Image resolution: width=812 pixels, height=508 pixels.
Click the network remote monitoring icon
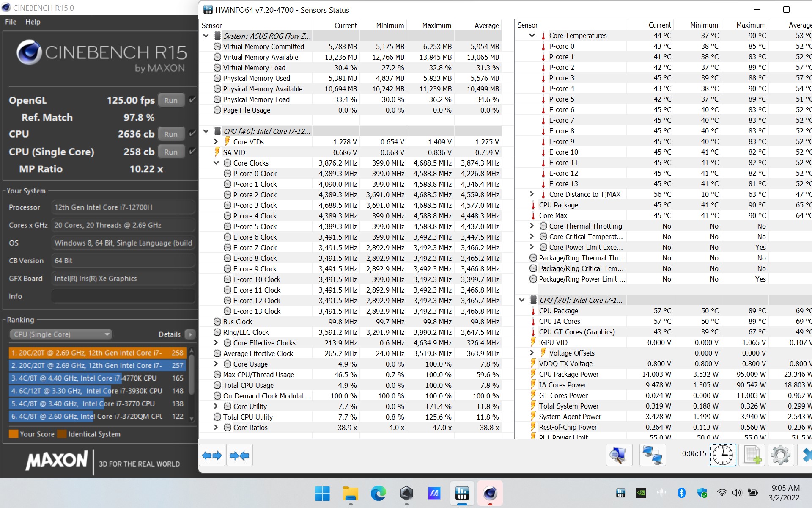pos(652,456)
